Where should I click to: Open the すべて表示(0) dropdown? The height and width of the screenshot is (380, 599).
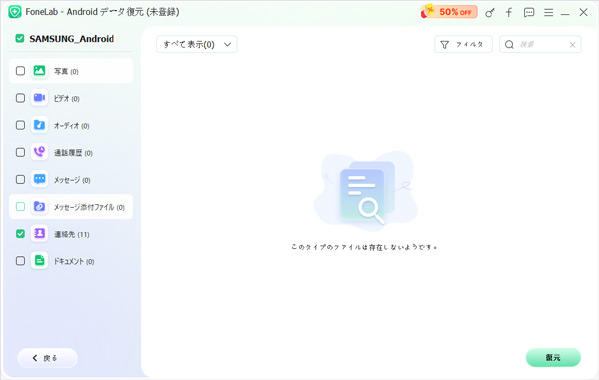pos(197,44)
